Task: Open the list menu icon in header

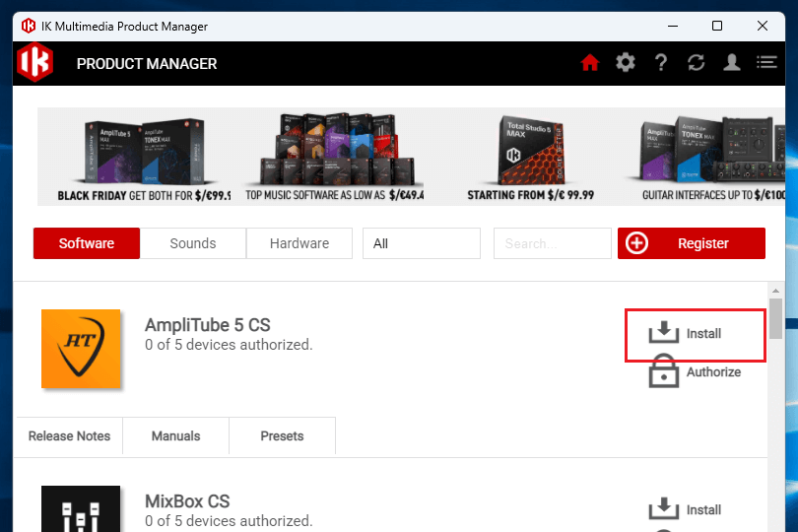Action: 766,63
